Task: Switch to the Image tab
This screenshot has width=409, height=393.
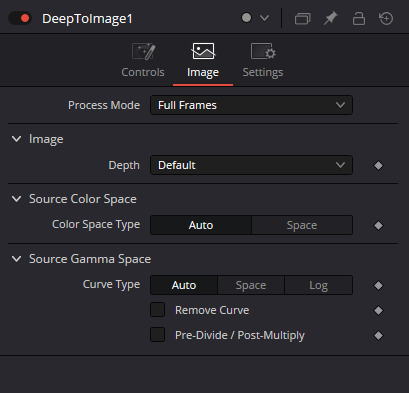Action: 203,61
